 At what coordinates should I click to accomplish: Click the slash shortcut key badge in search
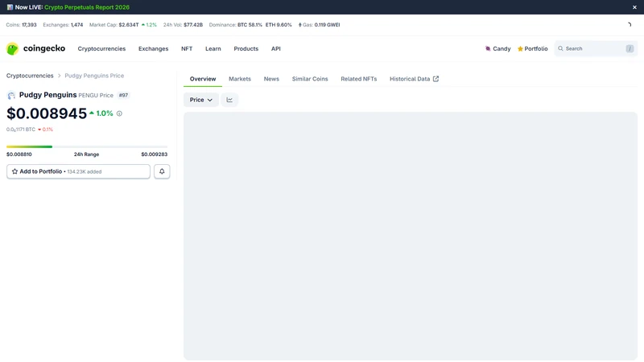pyautogui.click(x=630, y=48)
